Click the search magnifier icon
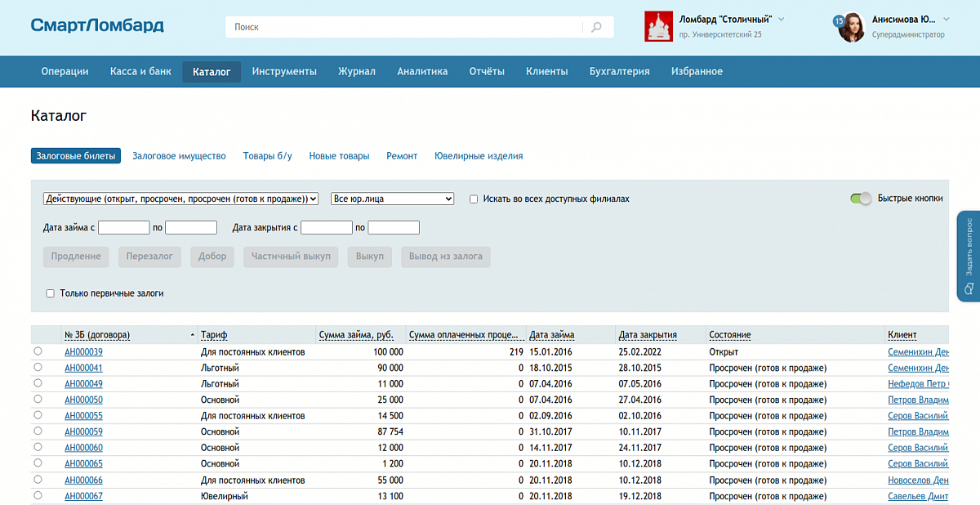This screenshot has width=980, height=505. pos(596,27)
